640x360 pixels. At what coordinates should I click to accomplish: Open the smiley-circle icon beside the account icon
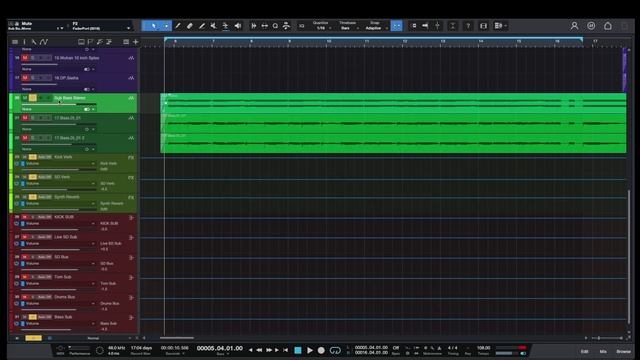tap(591, 26)
